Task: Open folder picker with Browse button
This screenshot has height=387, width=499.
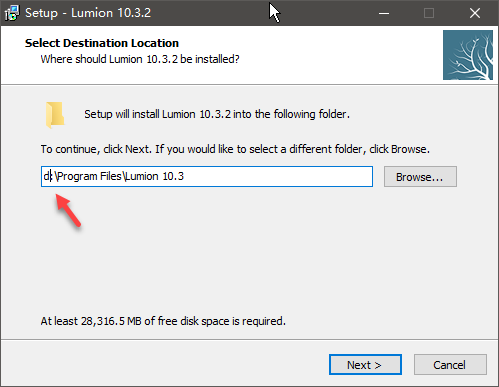Action: pyautogui.click(x=420, y=177)
